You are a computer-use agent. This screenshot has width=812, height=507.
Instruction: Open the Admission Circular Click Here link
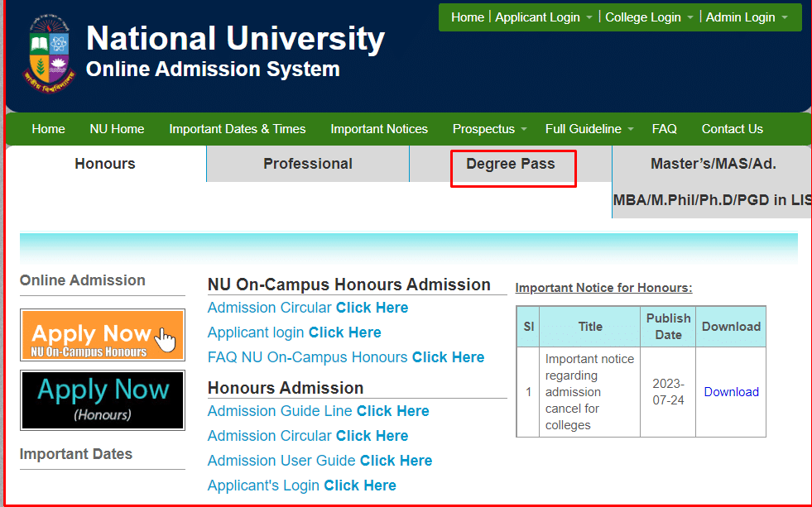click(372, 307)
